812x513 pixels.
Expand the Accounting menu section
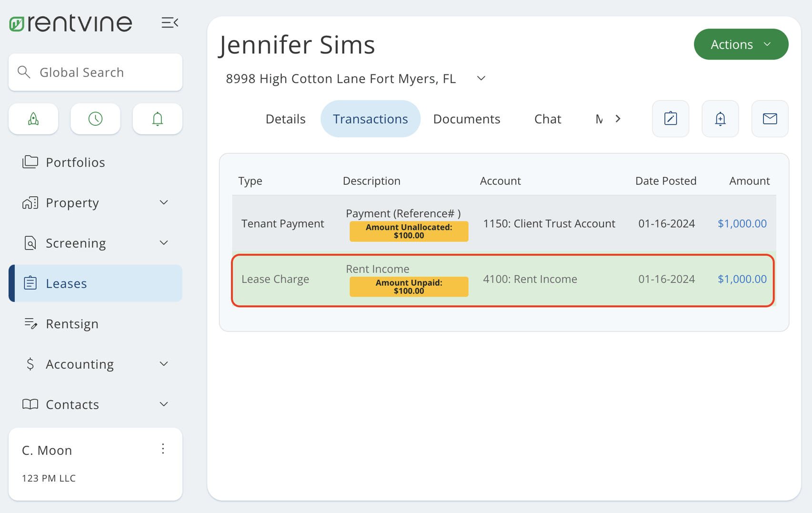pyautogui.click(x=163, y=364)
